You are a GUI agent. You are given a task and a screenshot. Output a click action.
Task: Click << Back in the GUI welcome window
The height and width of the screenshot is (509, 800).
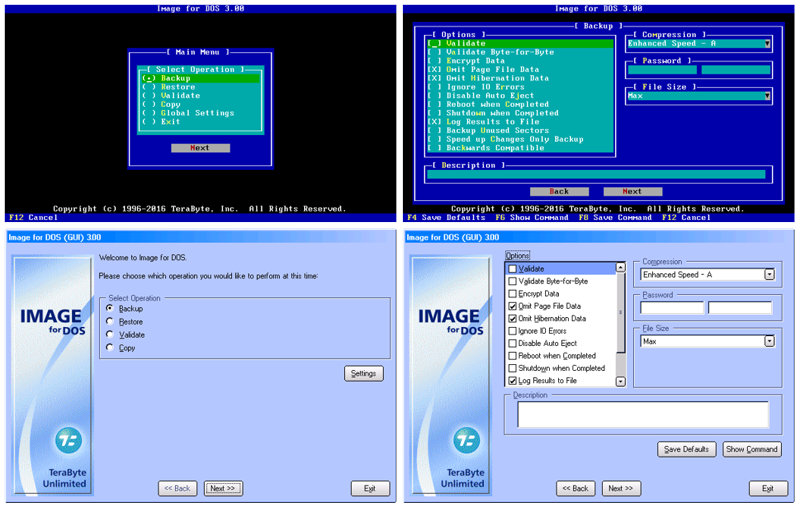pyautogui.click(x=177, y=488)
